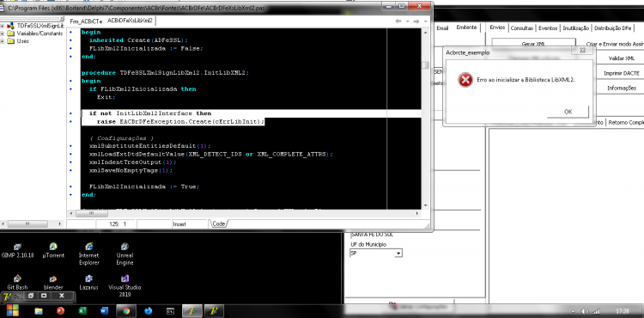Click the editor horizontal scrollbar thumb
Image resolution: width=644 pixels, height=318 pixels.
(91, 214)
